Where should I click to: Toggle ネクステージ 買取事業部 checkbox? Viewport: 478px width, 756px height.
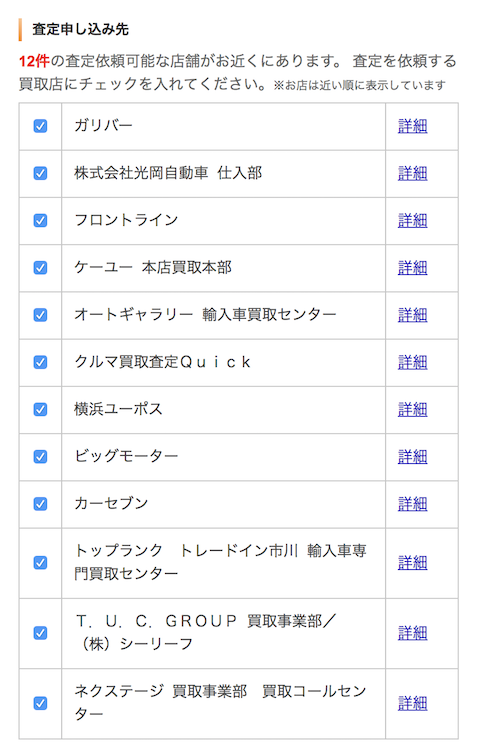point(40,703)
